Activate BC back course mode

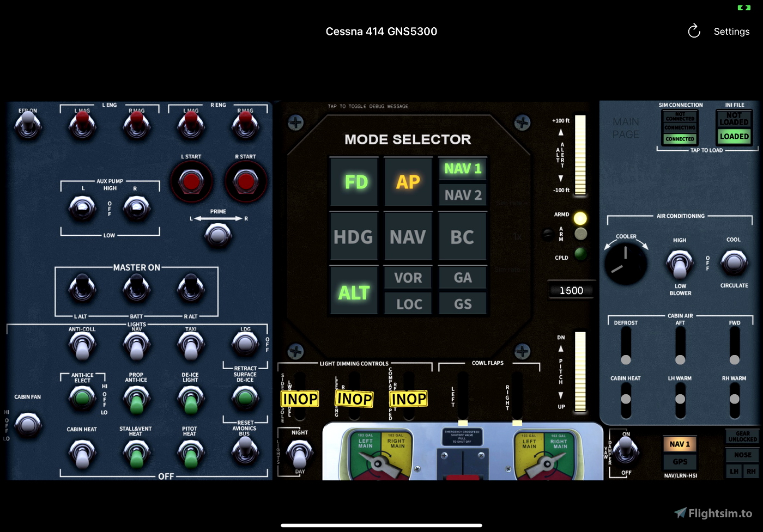pos(463,237)
